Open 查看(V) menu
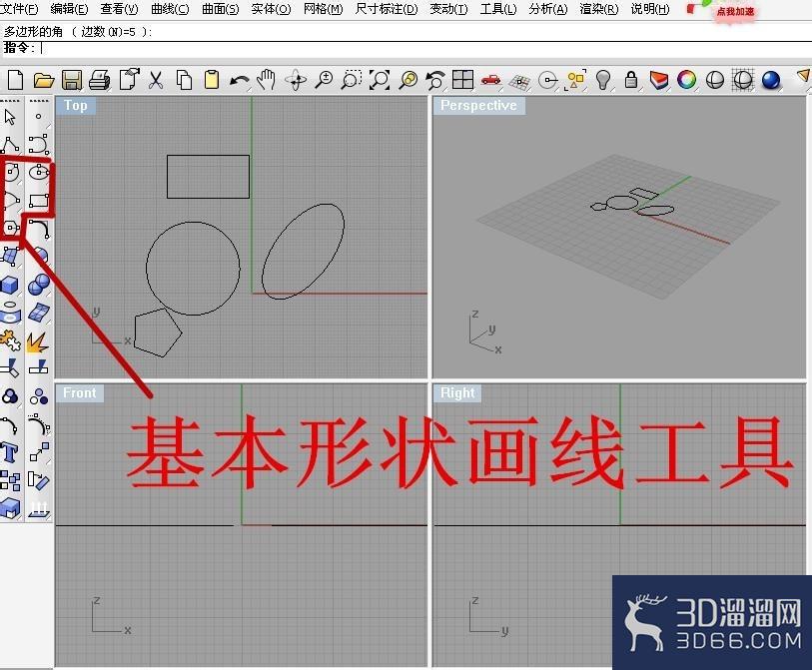Screen dimensions: 812x670 119,9
